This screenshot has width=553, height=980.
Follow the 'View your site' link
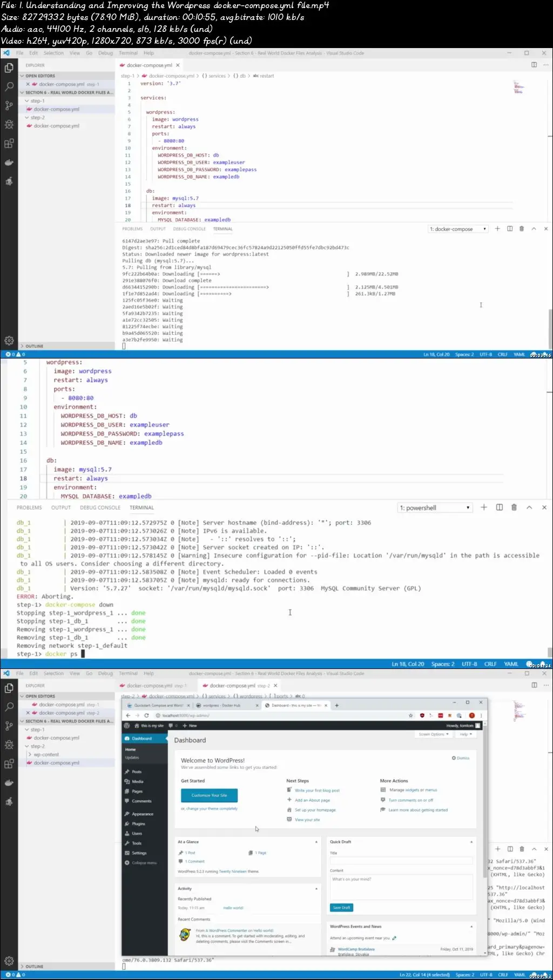point(307,820)
